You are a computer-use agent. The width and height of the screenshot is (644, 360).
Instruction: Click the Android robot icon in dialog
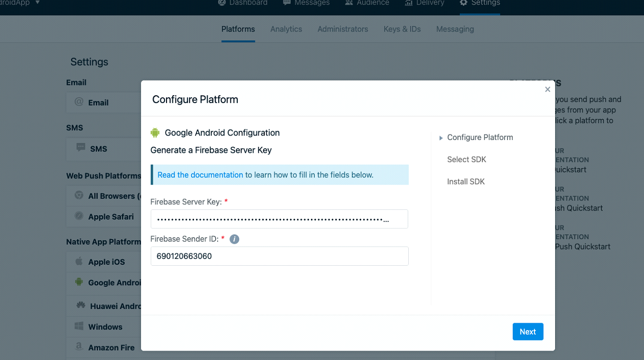click(x=155, y=133)
